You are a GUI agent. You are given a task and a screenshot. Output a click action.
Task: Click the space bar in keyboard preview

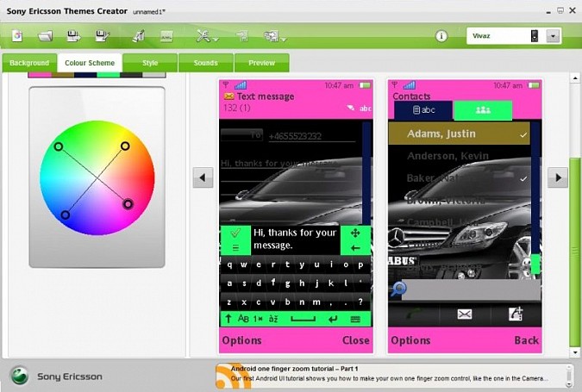(x=303, y=319)
